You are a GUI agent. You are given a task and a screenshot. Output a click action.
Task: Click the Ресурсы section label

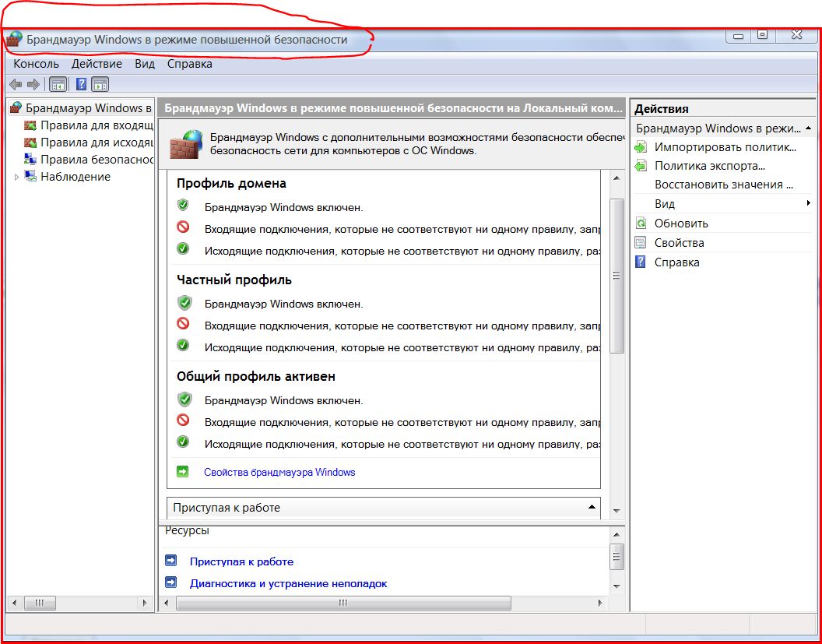[187, 531]
